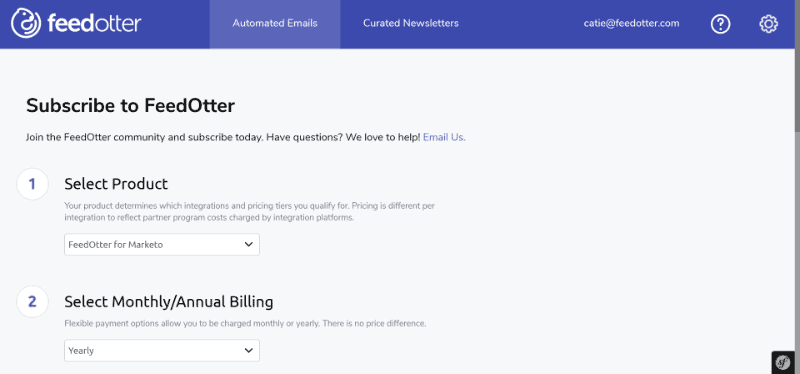Open the help question mark icon

tap(720, 24)
